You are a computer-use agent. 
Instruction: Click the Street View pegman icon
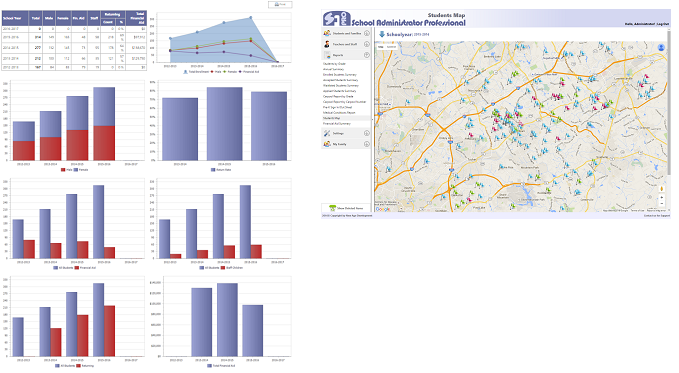pyautogui.click(x=661, y=189)
